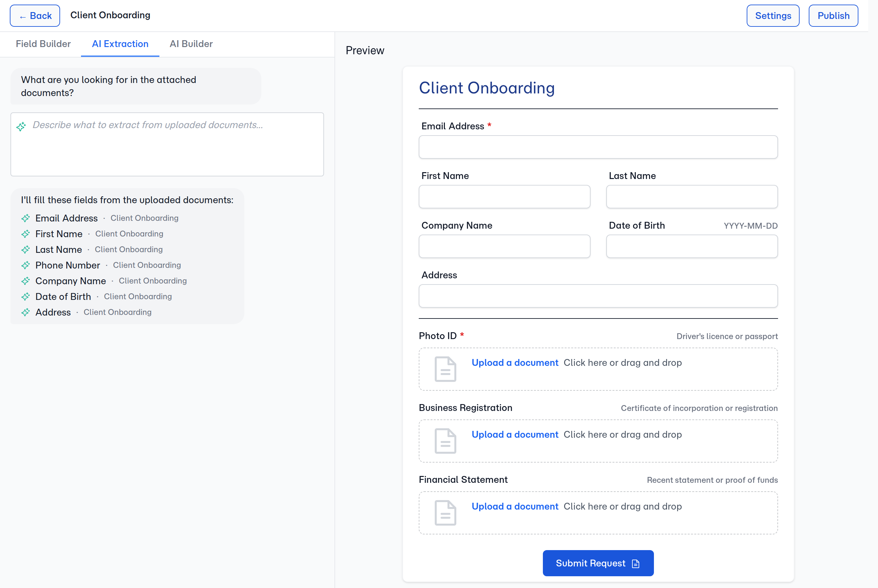
Task: Click the sparkle icon beside Last Name
Action: [25, 250]
